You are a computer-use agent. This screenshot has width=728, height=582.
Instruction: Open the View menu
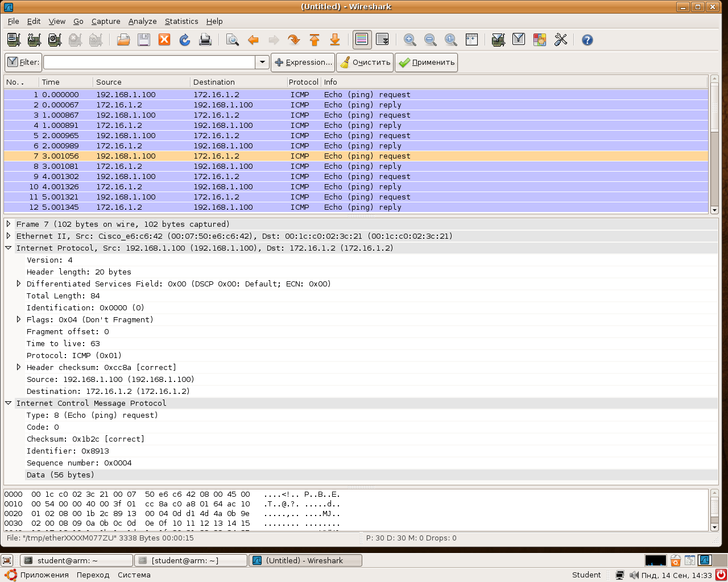tap(57, 21)
